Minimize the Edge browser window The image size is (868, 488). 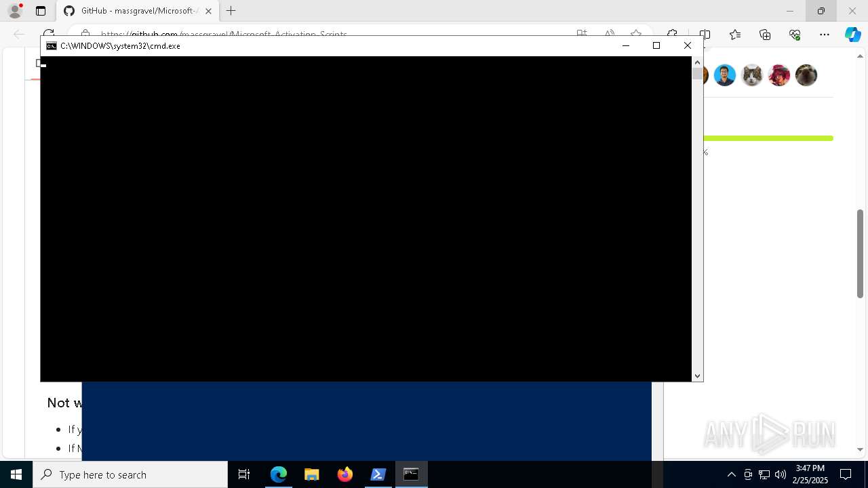(x=789, y=11)
